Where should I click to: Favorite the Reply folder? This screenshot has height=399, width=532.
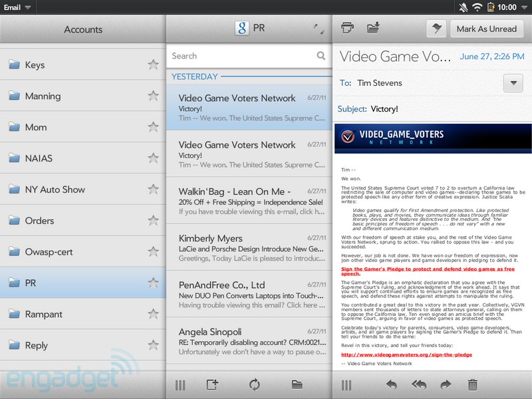(x=154, y=345)
